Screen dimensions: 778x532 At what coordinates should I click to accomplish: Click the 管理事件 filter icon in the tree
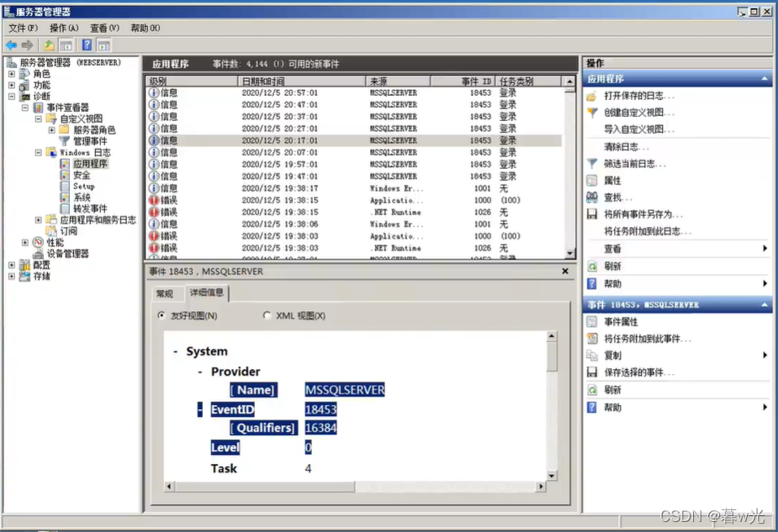65,141
